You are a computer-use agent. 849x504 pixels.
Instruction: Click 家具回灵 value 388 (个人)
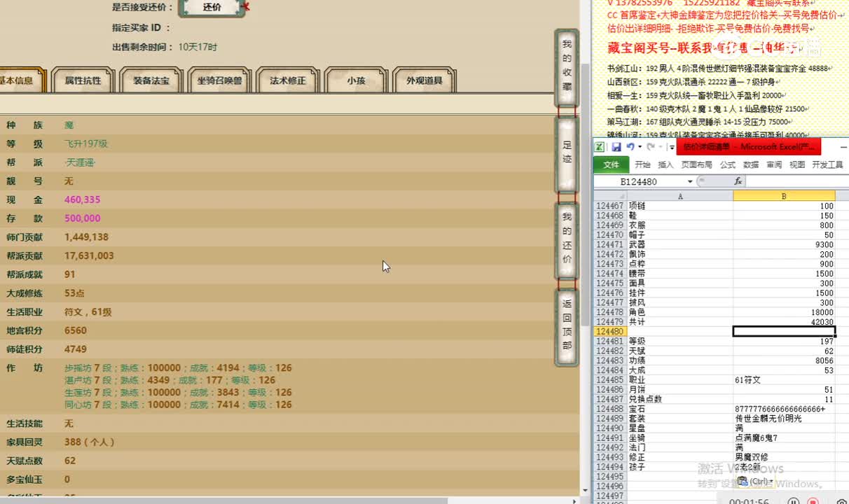(x=90, y=442)
